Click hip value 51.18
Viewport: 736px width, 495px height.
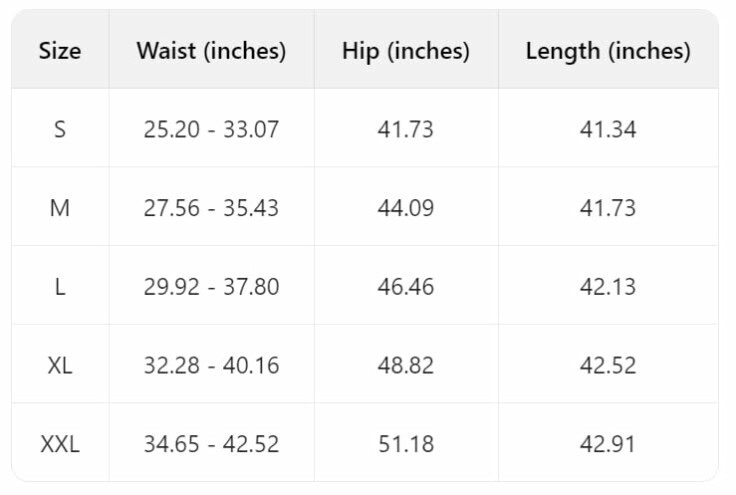pos(405,444)
